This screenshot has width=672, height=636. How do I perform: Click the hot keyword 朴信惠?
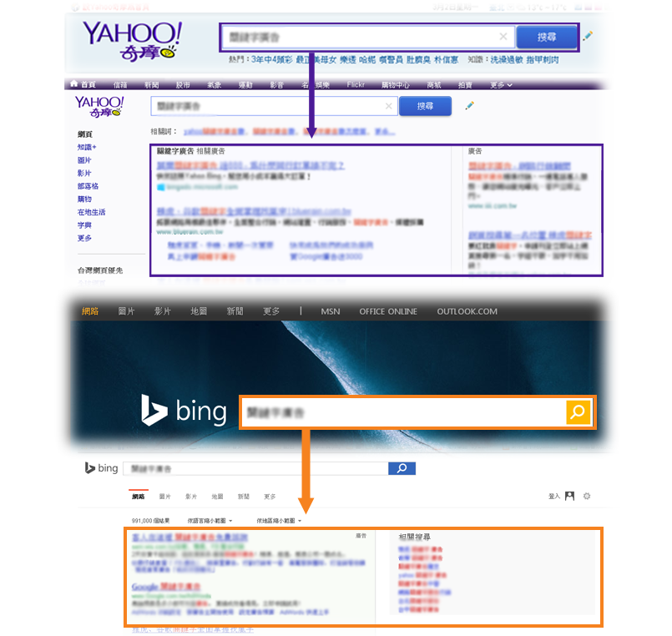(x=446, y=59)
